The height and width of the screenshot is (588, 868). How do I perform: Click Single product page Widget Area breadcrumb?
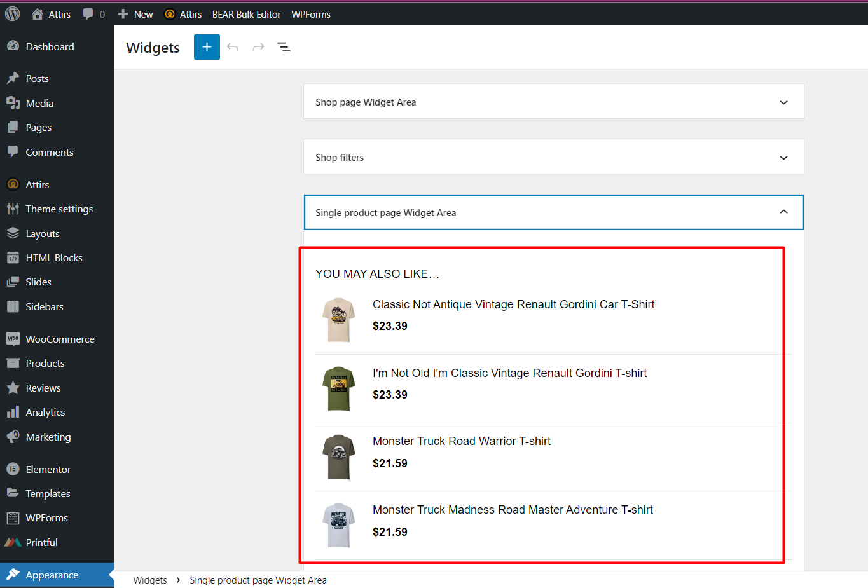tap(258, 580)
